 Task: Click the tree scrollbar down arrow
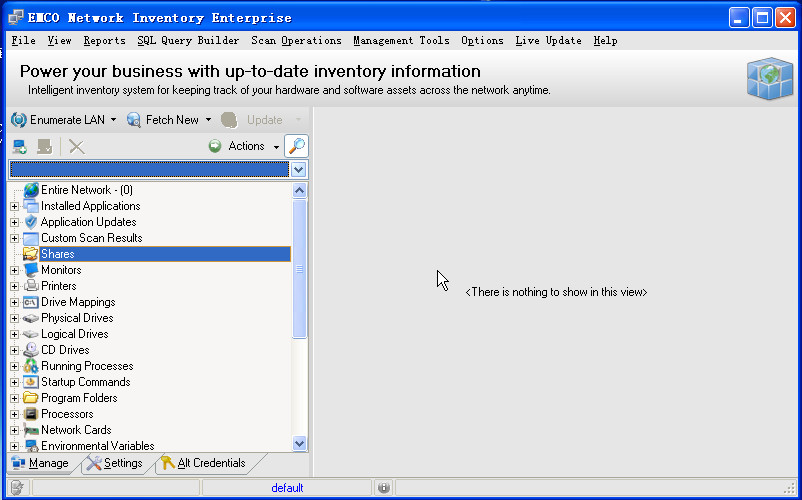(x=299, y=443)
